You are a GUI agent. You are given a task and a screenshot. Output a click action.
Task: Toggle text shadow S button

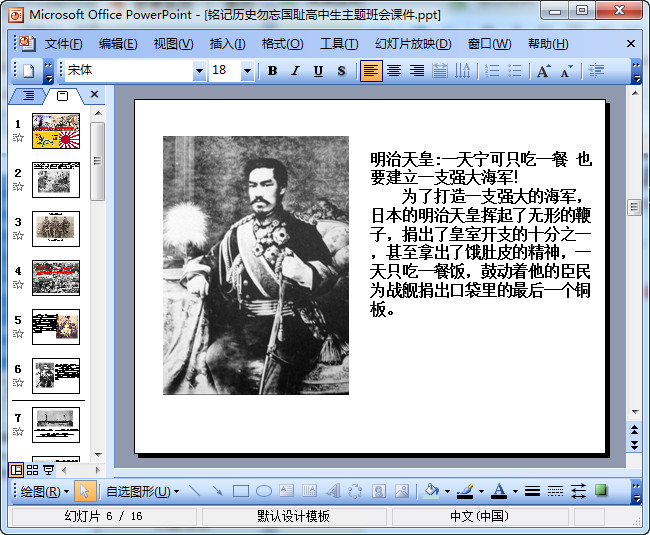coord(341,71)
